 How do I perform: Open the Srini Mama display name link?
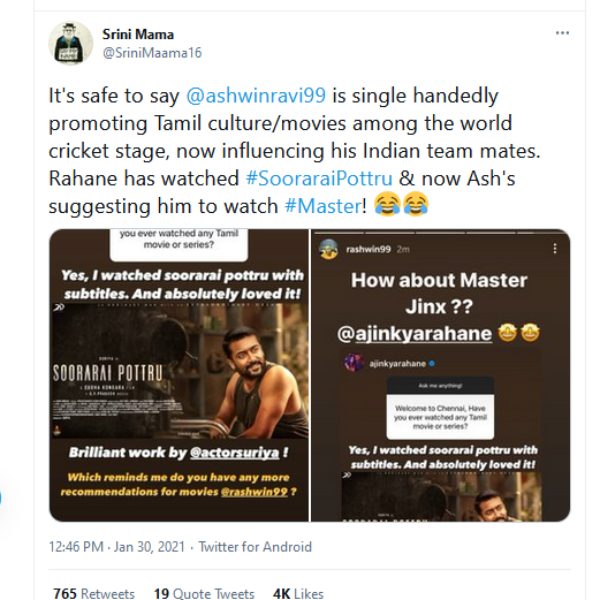click(x=137, y=34)
